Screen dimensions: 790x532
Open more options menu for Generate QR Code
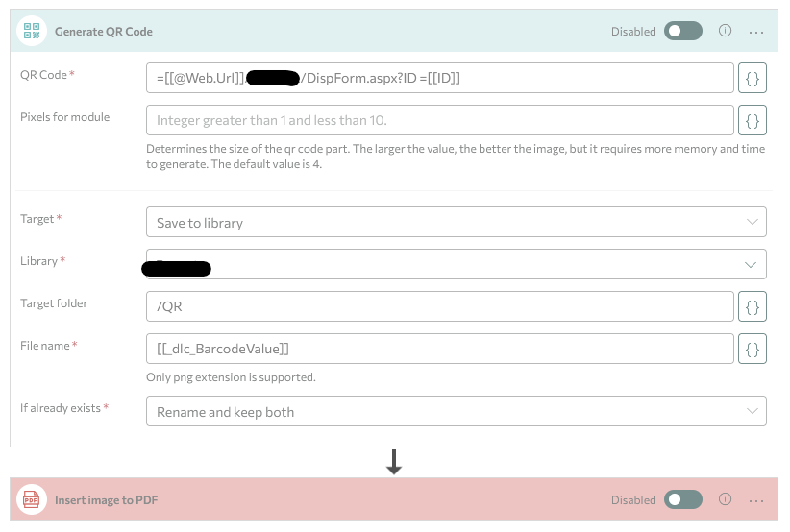pyautogui.click(x=756, y=32)
